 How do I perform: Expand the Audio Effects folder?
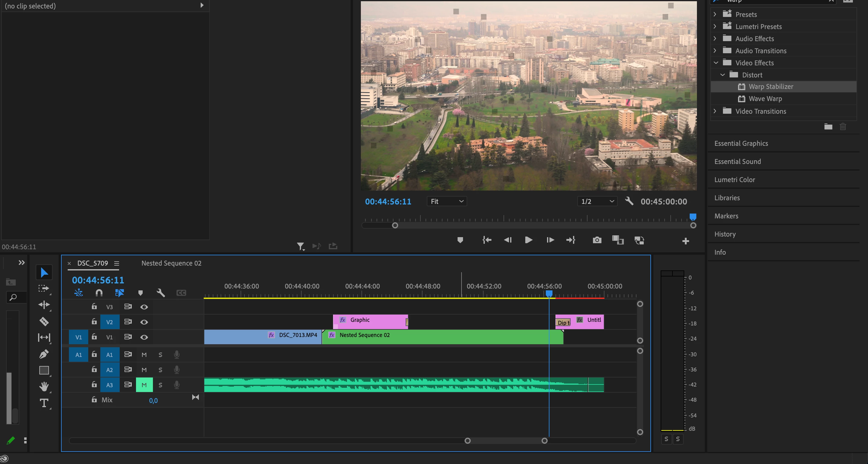click(715, 38)
